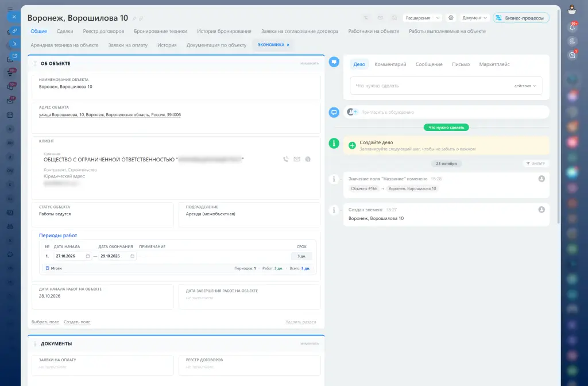Click Удалить раздел link
588x386 pixels.
coord(300,322)
